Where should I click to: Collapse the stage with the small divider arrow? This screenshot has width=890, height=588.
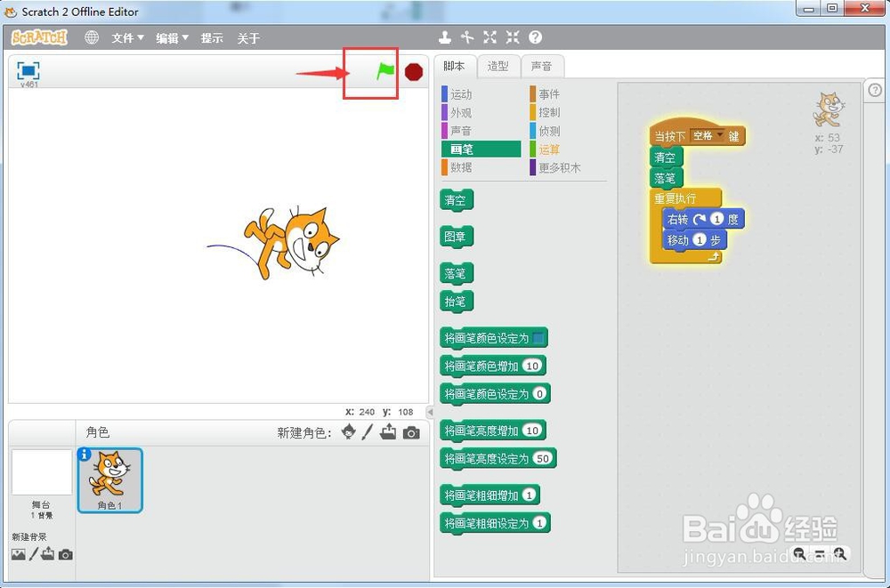(x=430, y=412)
